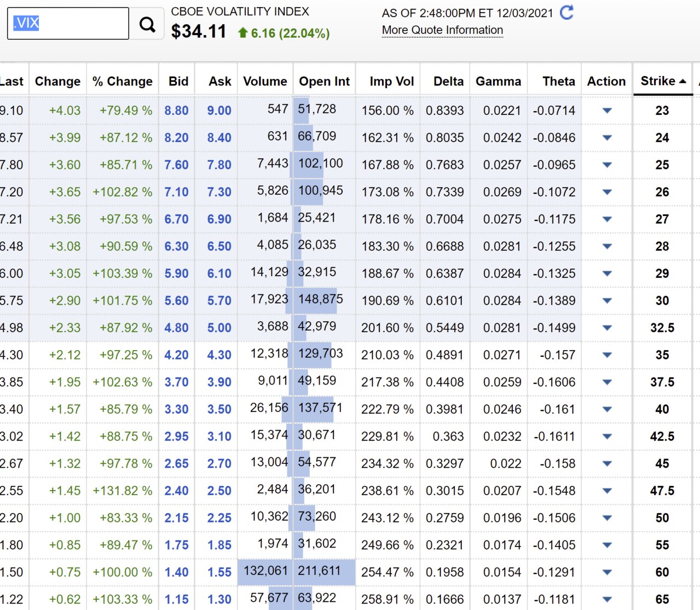Click bid price 7.10 for strike 26
The height and width of the screenshot is (610, 700).
tap(176, 192)
